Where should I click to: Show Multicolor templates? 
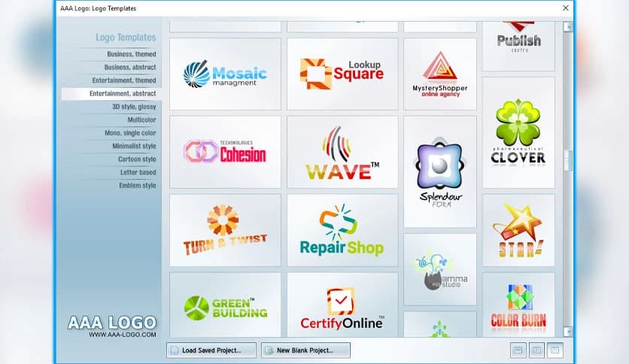coord(141,120)
